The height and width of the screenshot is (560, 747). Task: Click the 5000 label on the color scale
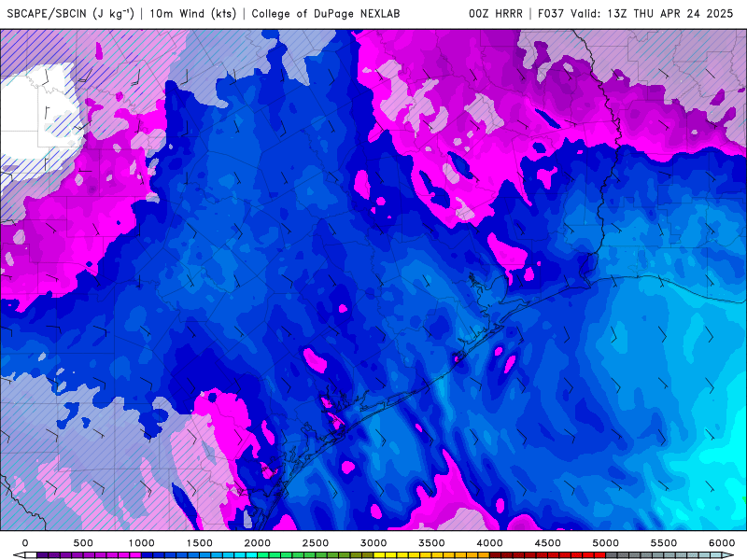pos(605,543)
